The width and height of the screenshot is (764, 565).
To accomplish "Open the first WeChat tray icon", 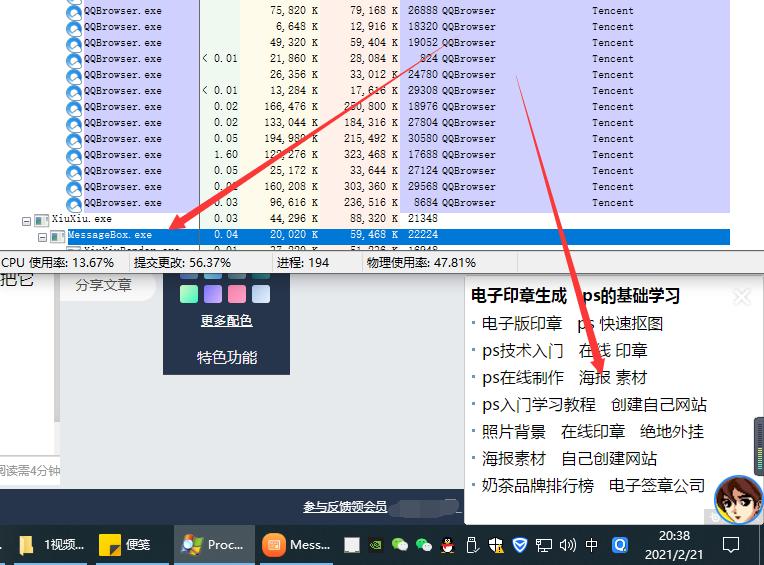I will [400, 545].
